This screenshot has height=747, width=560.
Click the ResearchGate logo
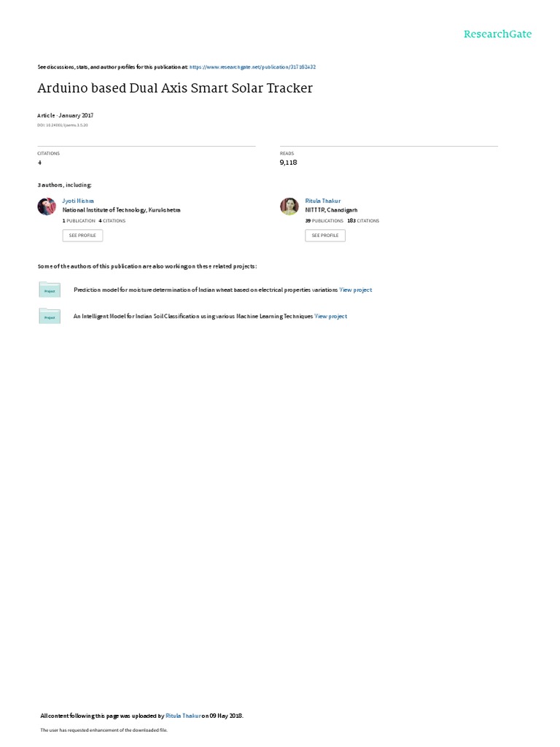pos(497,34)
